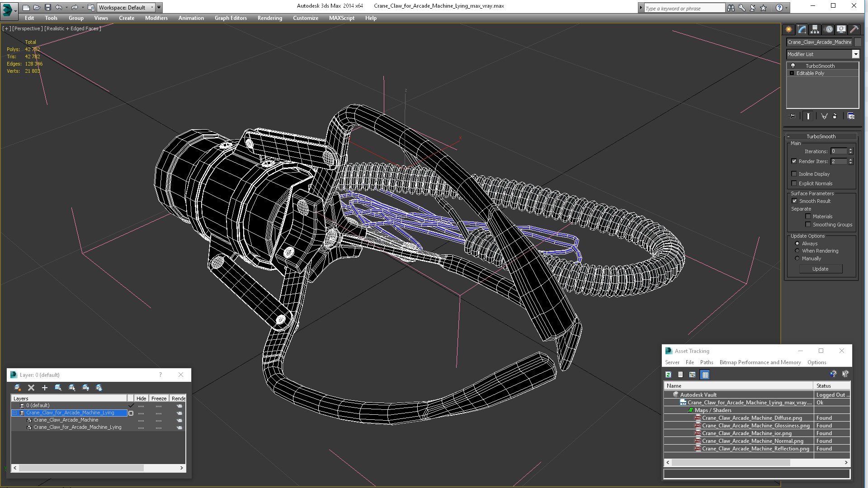The height and width of the screenshot is (488, 868).
Task: Click the Name column header in Asset Tracking
Action: (x=738, y=386)
